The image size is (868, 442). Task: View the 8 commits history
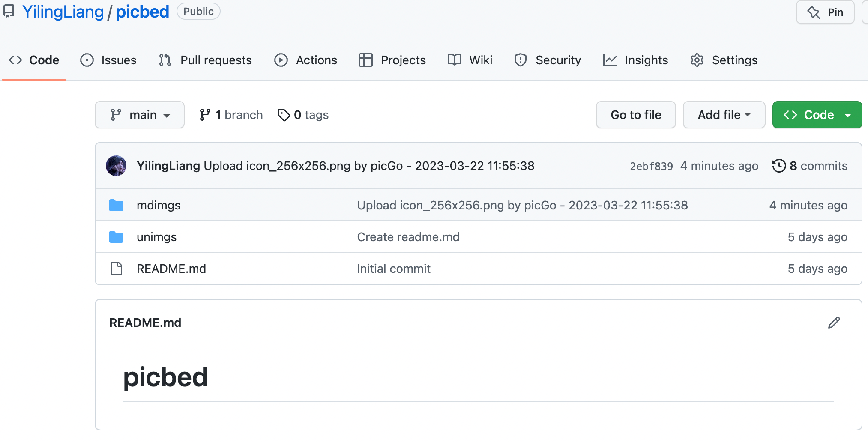[810, 166]
